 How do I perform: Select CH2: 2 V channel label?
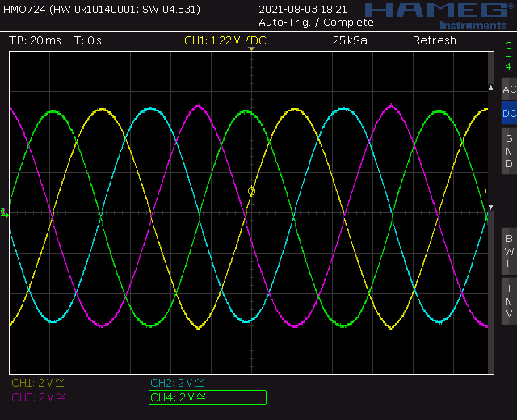178,383
